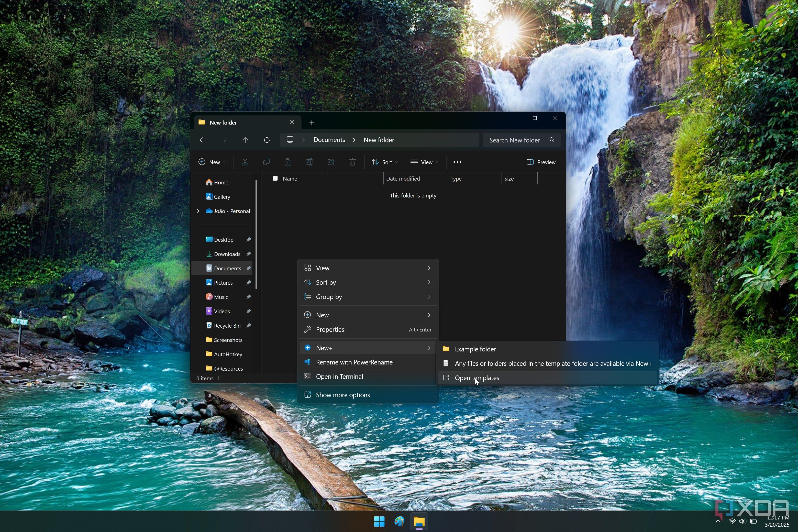Open the New dropdown in the toolbar
The image size is (798, 532).
pos(212,162)
